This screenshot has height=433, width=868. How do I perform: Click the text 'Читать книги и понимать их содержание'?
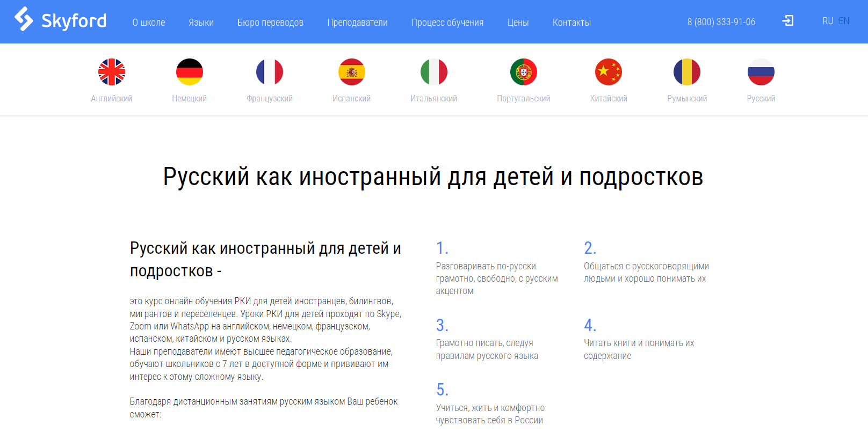pos(639,349)
